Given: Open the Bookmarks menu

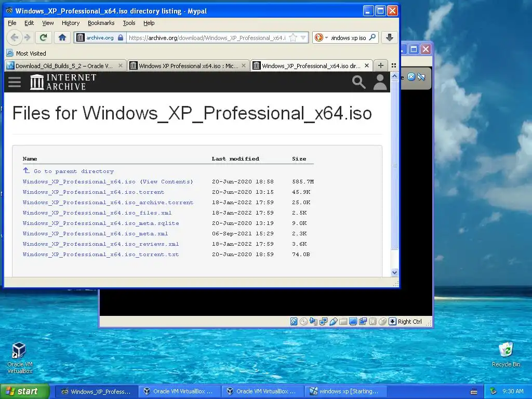Looking at the screenshot, I should click(101, 23).
